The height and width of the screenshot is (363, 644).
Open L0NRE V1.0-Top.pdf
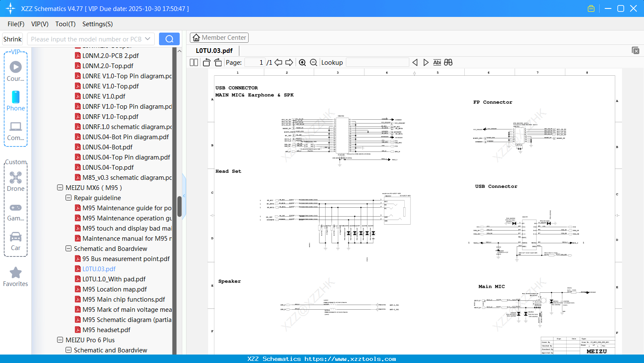[111, 86]
